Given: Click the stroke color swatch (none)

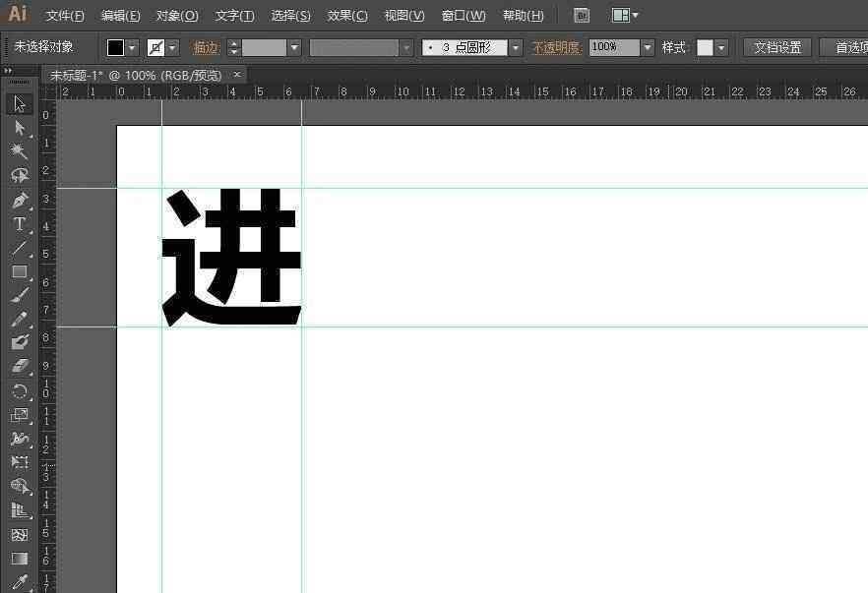Looking at the screenshot, I should click(x=156, y=47).
